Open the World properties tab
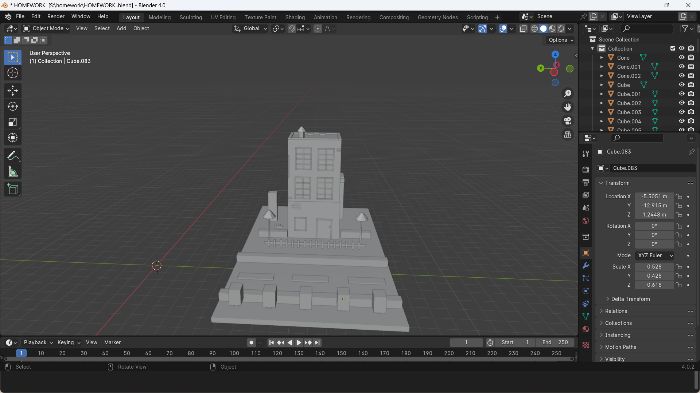The width and height of the screenshot is (700, 393). pos(586,221)
